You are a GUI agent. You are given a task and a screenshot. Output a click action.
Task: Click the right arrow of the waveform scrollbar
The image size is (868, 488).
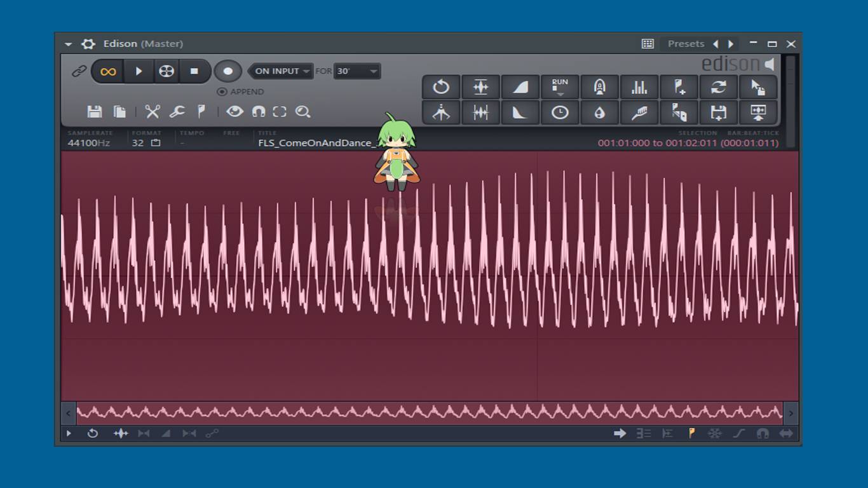tap(790, 413)
